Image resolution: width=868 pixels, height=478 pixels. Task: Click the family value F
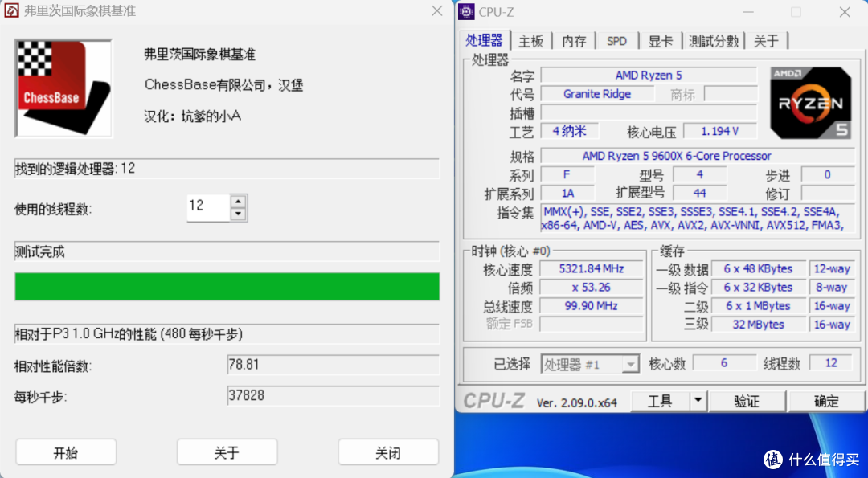click(567, 175)
